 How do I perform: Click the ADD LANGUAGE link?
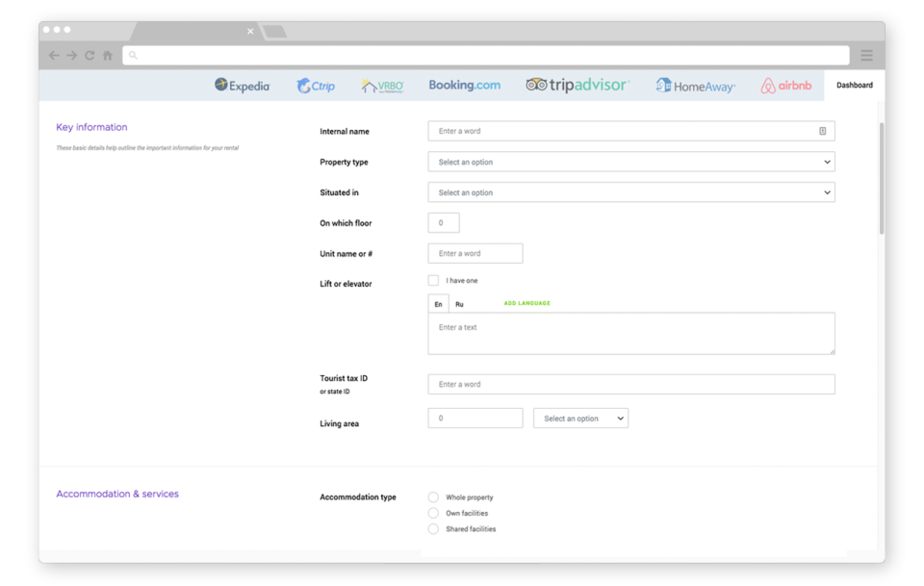pyautogui.click(x=526, y=303)
